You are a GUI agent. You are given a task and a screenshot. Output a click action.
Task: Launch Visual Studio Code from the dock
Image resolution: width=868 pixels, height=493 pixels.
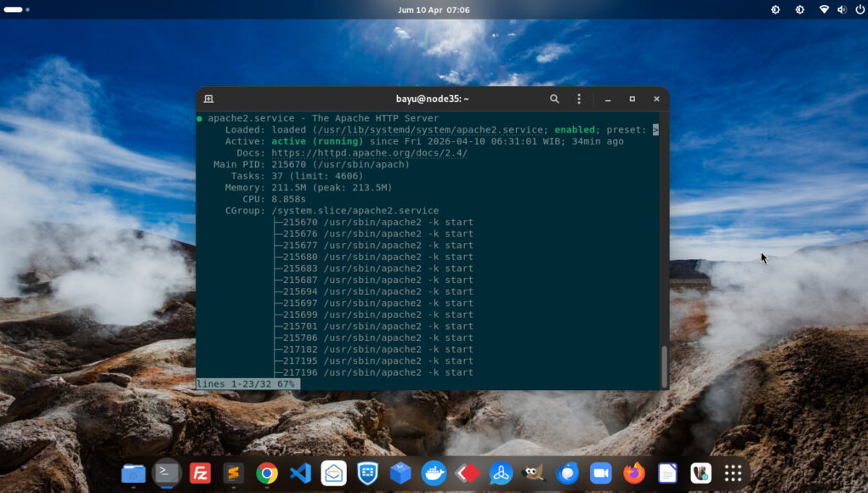300,473
